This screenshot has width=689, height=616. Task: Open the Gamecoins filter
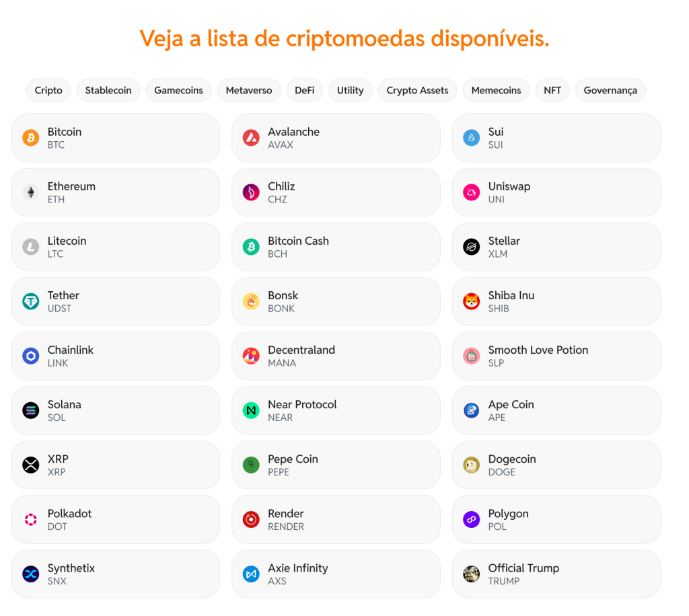(178, 90)
